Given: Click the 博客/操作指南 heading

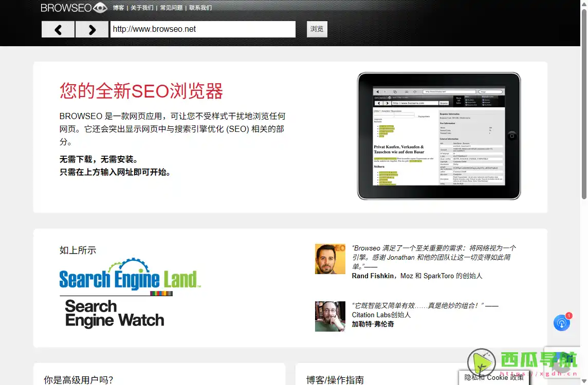Looking at the screenshot, I should (x=335, y=380).
